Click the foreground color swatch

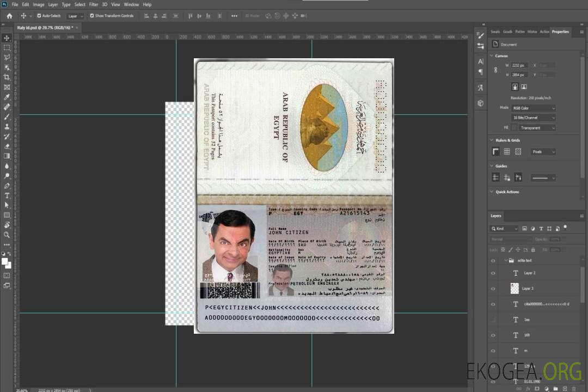coord(5,261)
